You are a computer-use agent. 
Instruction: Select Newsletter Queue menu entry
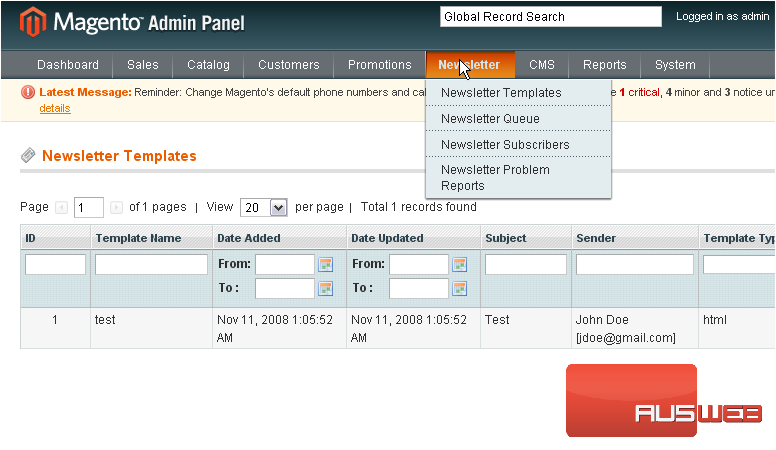click(x=518, y=119)
